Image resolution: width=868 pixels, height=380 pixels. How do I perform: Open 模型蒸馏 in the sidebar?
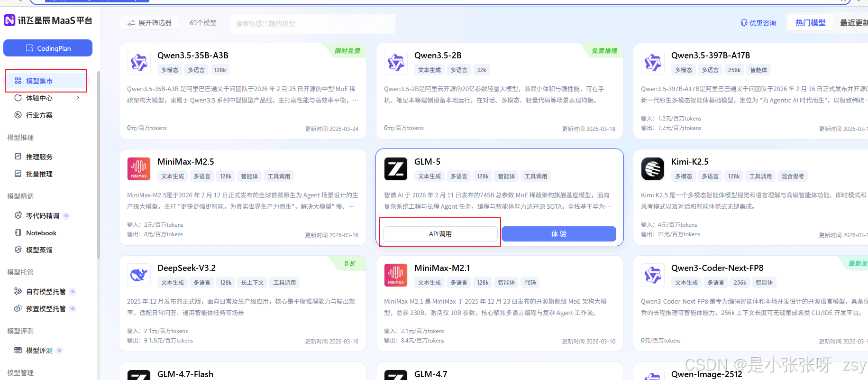(39, 250)
